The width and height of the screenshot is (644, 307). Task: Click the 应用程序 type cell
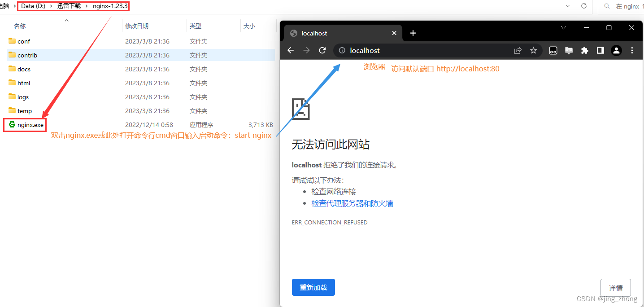point(201,125)
